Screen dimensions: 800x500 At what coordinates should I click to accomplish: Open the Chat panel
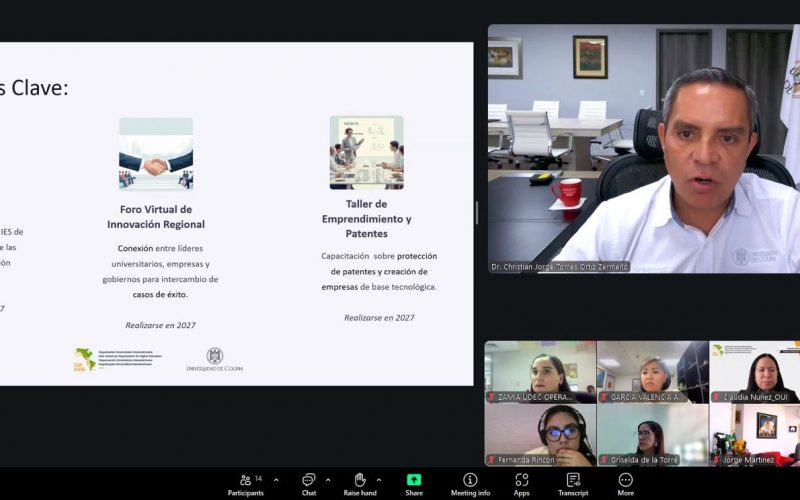click(309, 483)
